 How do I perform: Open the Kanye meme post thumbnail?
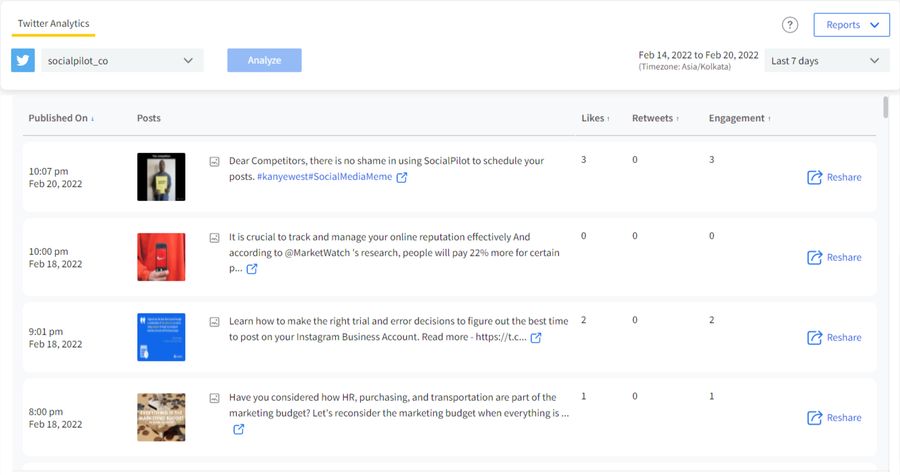[x=161, y=177]
